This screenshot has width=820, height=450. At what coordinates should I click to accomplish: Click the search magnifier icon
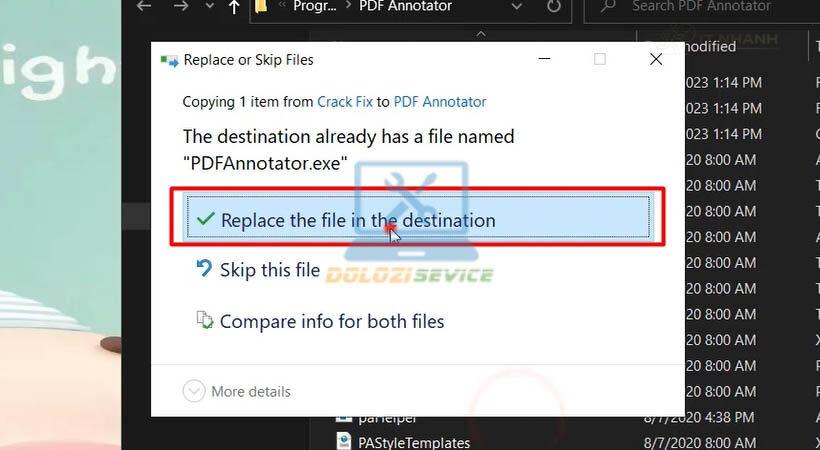(608, 7)
